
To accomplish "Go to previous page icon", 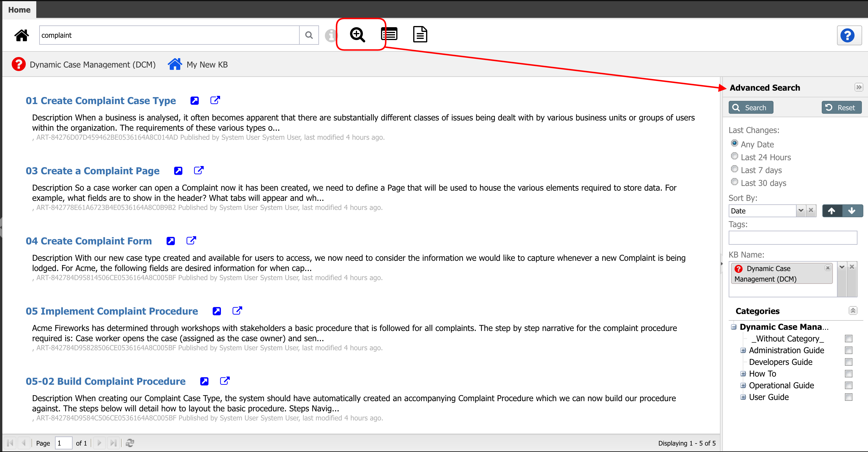I will pos(24,443).
